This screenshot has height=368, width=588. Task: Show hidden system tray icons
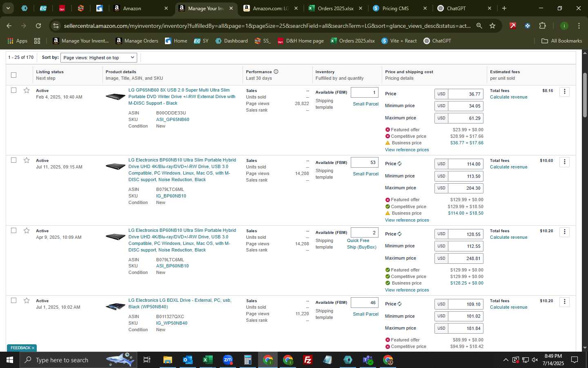click(506, 360)
